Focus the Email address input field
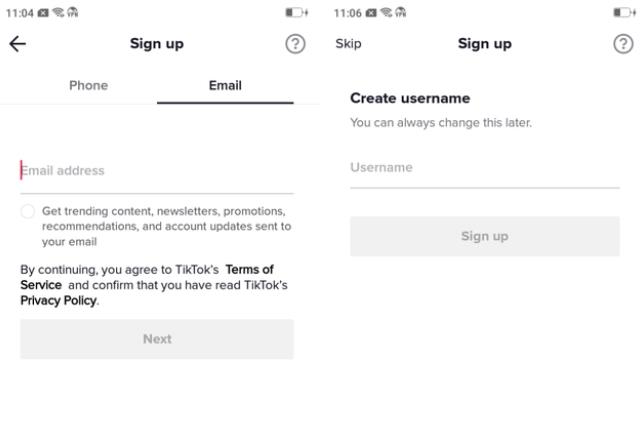The height and width of the screenshot is (432, 643). tap(157, 171)
